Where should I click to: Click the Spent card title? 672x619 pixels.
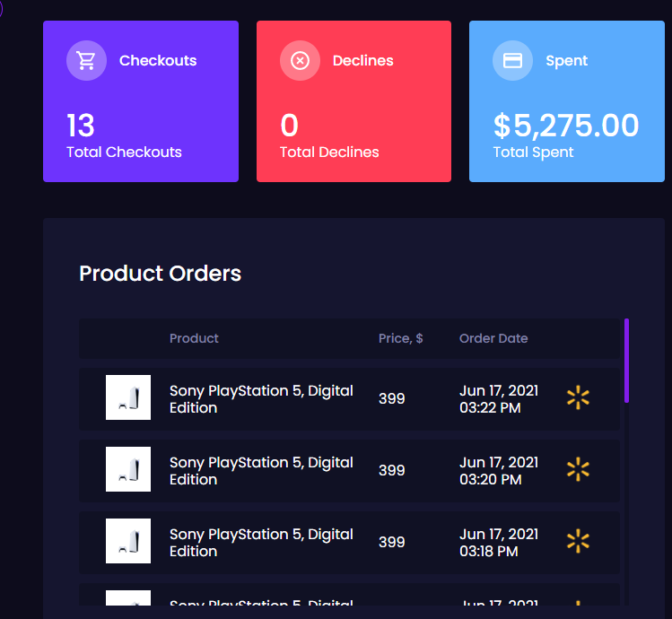566,61
